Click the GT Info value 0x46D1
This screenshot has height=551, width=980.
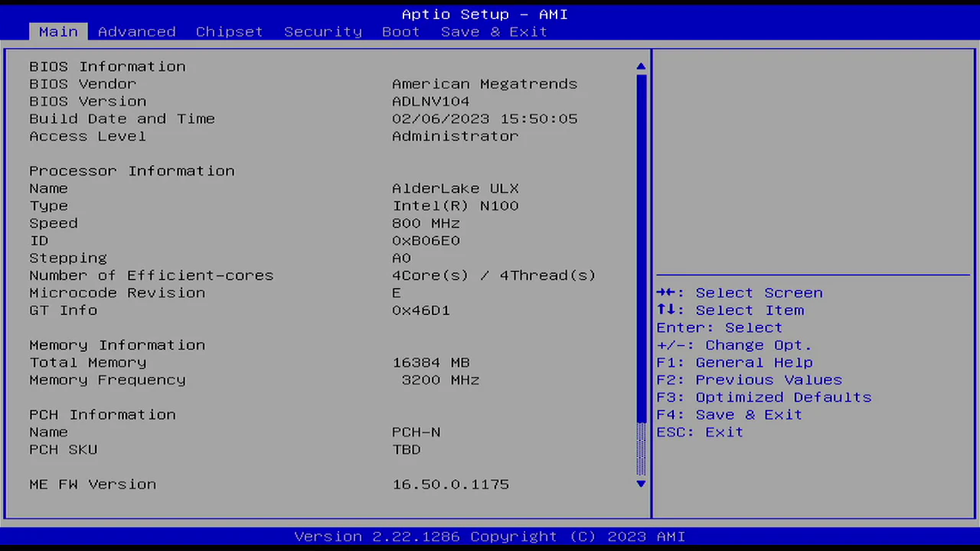[421, 310]
